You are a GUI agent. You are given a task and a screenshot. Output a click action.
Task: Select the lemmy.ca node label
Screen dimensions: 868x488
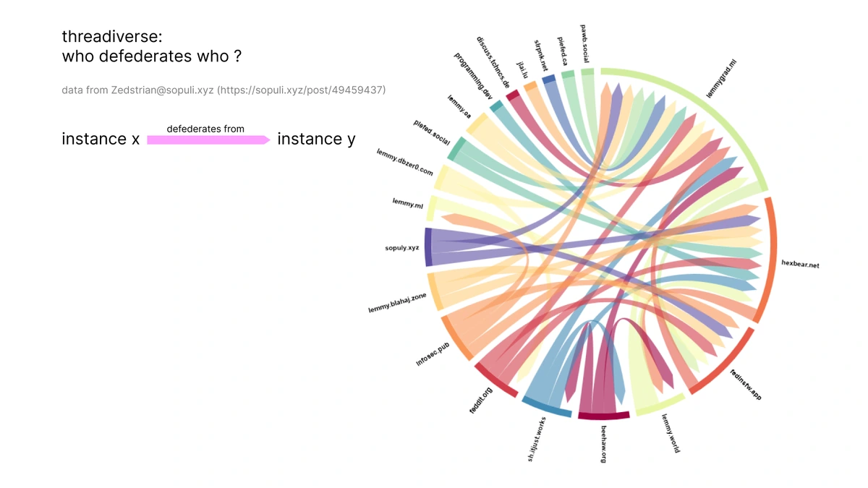click(459, 107)
